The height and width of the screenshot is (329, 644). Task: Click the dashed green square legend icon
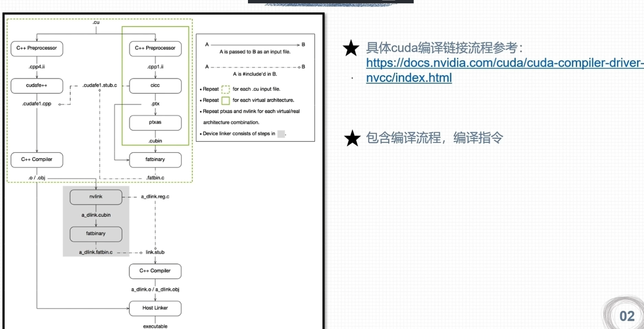point(225,89)
